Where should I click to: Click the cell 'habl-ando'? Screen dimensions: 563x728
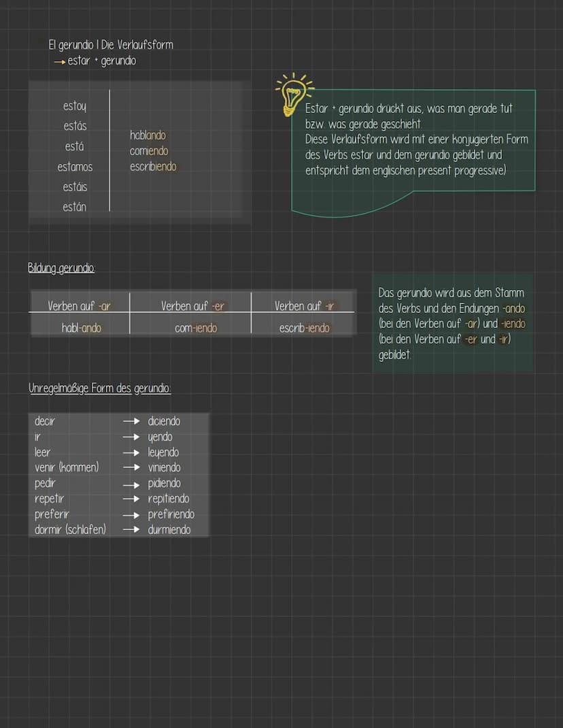tap(81, 328)
